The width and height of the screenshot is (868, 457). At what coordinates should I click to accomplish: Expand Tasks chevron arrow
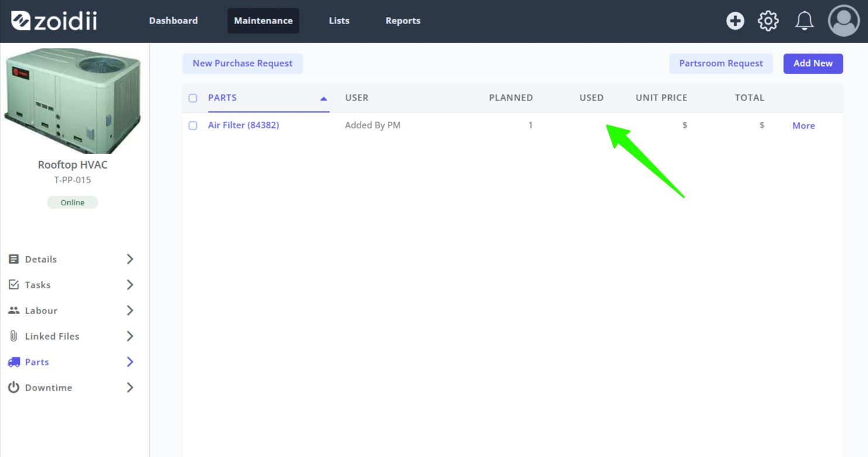pyautogui.click(x=130, y=285)
